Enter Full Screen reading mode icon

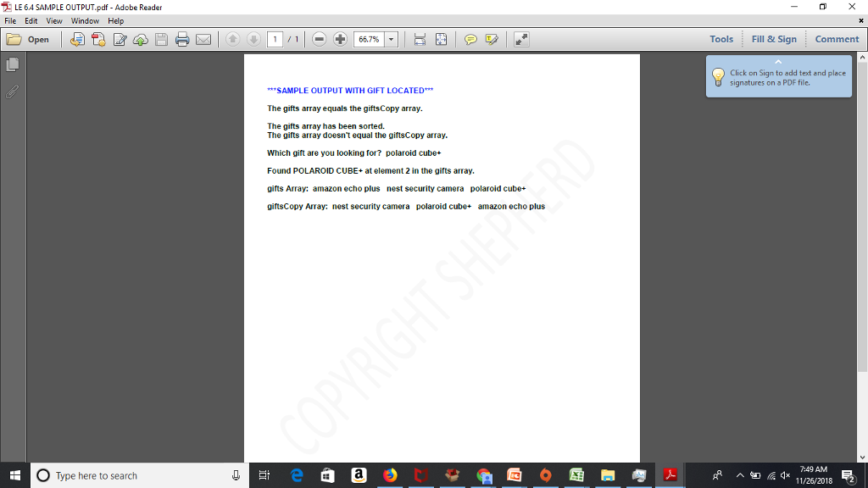tap(520, 38)
